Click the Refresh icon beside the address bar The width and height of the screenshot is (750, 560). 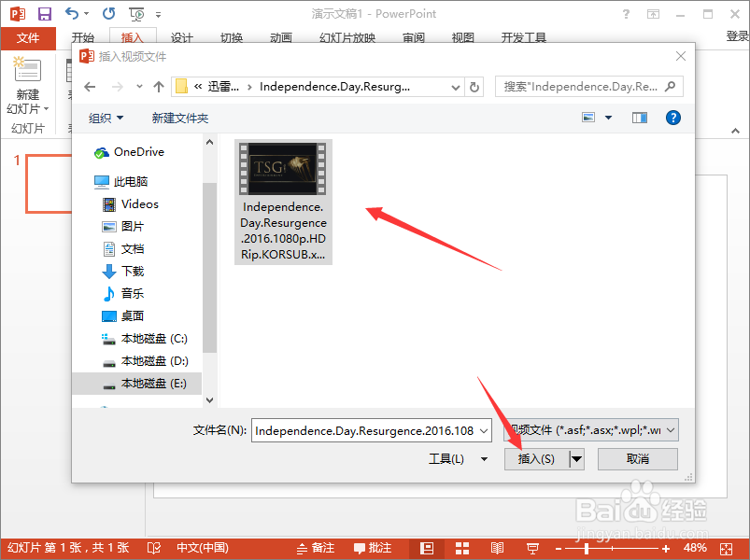[474, 86]
